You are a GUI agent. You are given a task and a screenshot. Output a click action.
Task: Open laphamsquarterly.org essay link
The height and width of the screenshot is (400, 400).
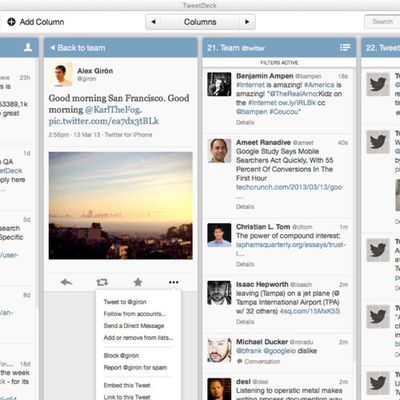pyautogui.click(x=291, y=245)
